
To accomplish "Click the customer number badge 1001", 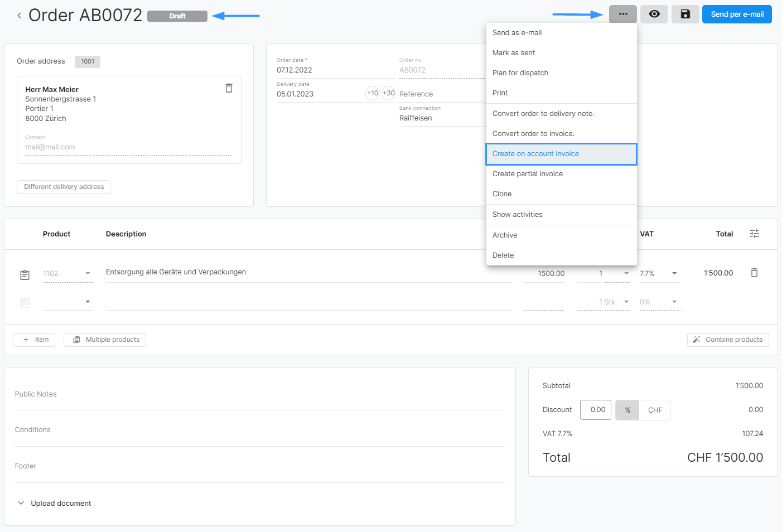I will click(88, 61).
